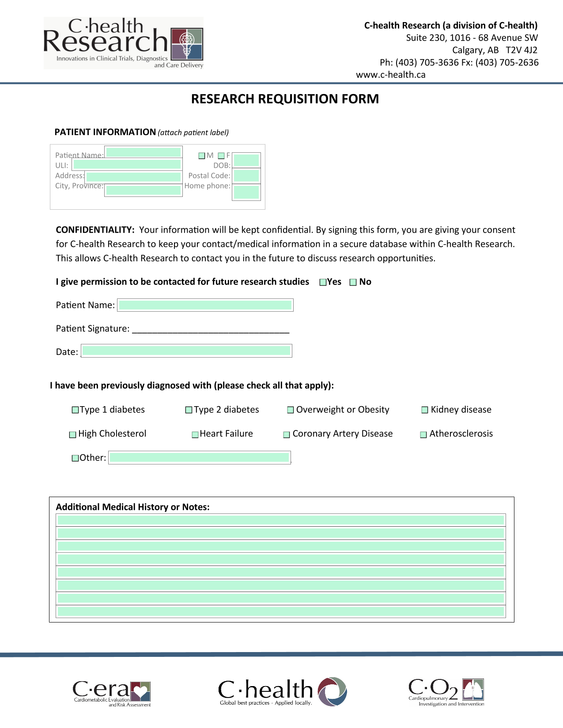Image resolution: width=563 pixels, height=728 pixels.
Task: Click the Other diagnosis text field
Action: pos(200,457)
